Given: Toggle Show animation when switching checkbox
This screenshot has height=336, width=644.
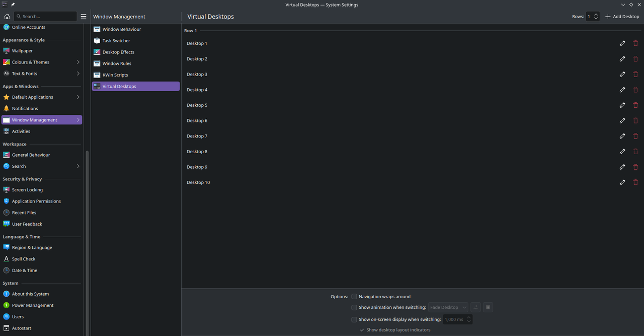Looking at the screenshot, I should coord(354,307).
